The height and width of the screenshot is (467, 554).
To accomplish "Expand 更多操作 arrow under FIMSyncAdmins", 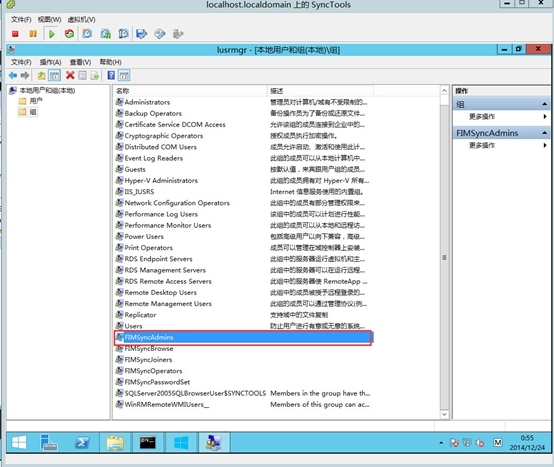I will point(545,145).
